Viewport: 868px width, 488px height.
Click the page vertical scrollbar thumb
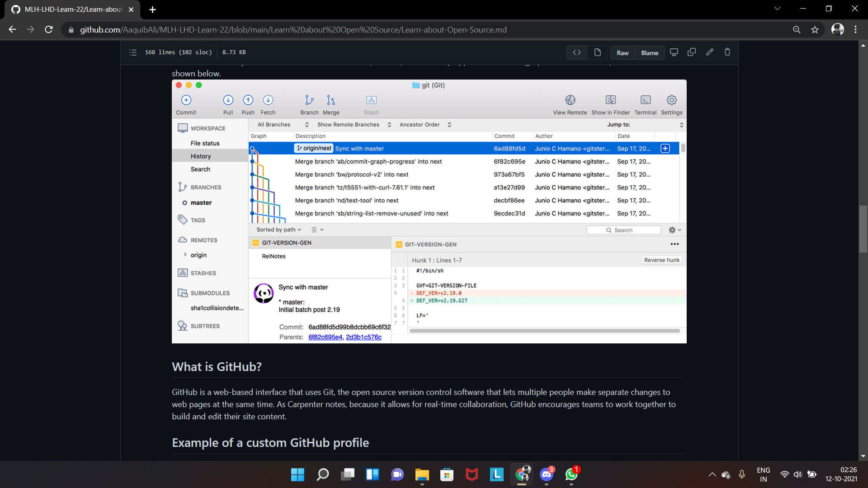pos(863,229)
